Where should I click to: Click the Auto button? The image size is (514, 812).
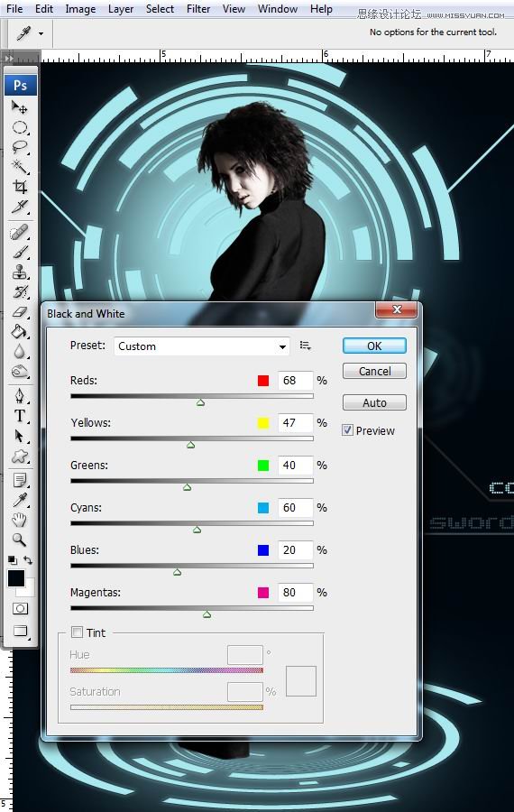(374, 402)
